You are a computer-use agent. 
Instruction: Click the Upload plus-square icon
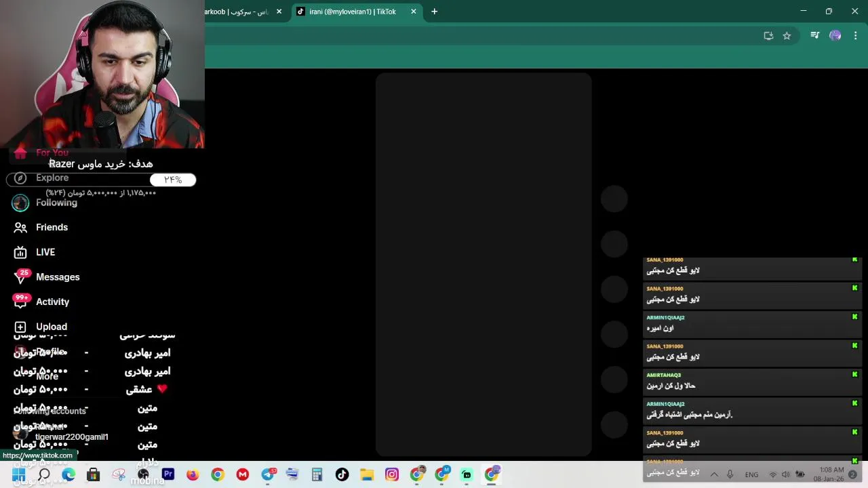pyautogui.click(x=20, y=327)
